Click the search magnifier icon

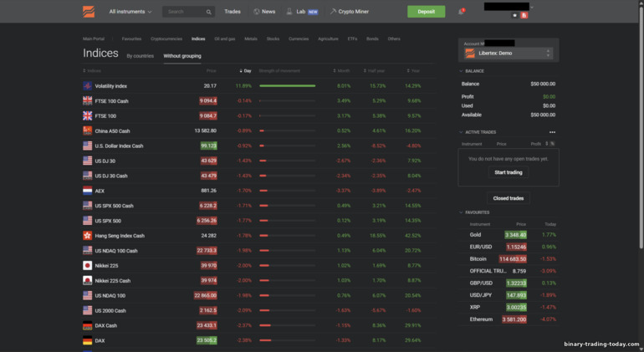click(x=208, y=12)
